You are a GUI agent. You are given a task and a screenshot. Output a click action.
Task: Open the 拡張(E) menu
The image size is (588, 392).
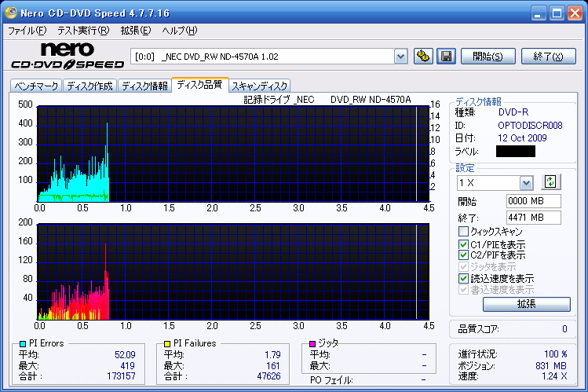point(136,31)
